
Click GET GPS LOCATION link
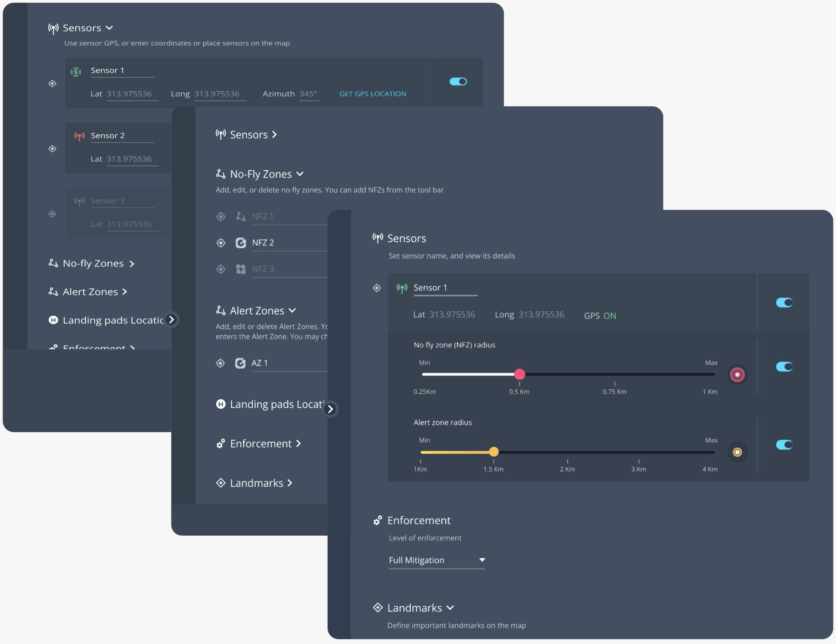[x=373, y=94]
